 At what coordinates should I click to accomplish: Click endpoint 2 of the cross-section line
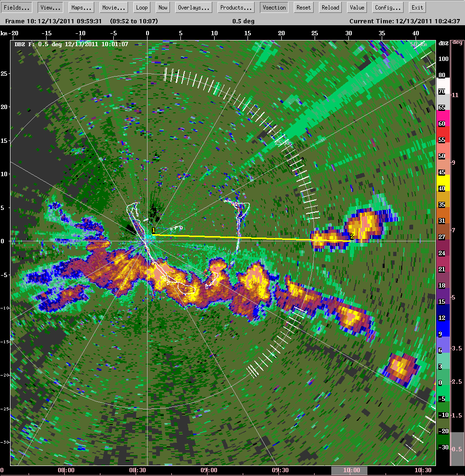pyautogui.click(x=352, y=236)
